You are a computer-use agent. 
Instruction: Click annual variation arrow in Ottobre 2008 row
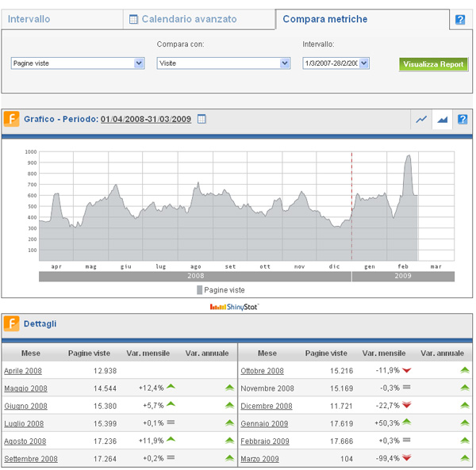click(465, 370)
